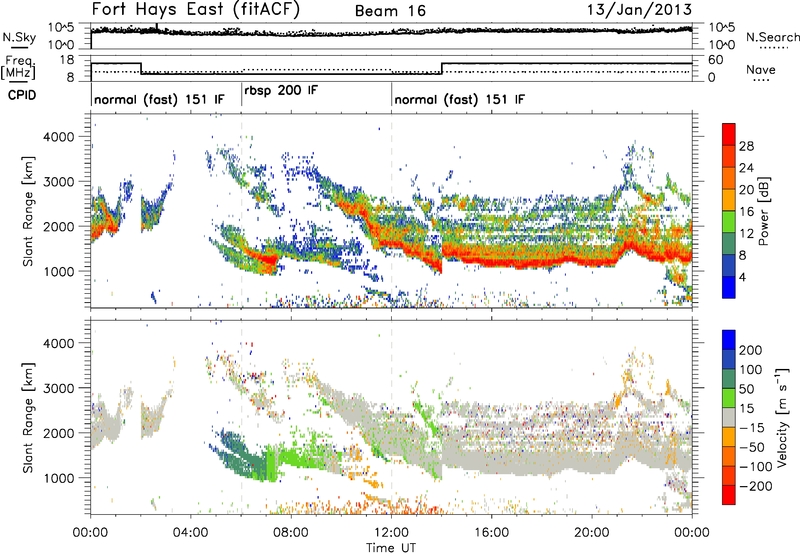Image resolution: width=800 pixels, height=554 pixels.
Task: Click "4000" tick on power panel range axis
Action: pyautogui.click(x=58, y=137)
